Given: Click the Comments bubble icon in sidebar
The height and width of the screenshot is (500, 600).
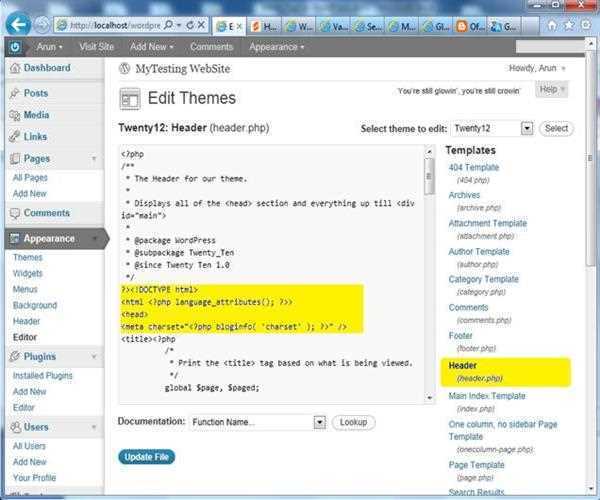Looking at the screenshot, I should pyautogui.click(x=13, y=213).
